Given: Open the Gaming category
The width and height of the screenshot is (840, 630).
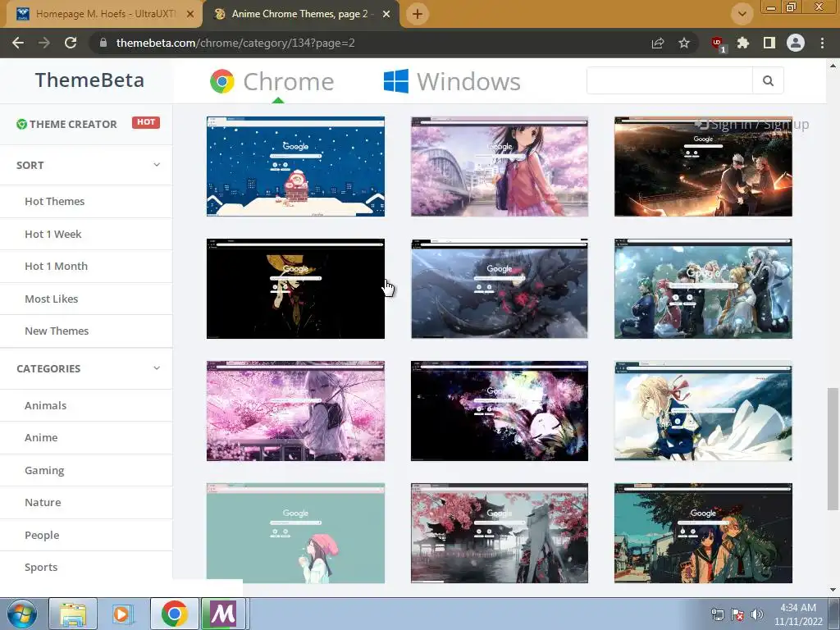Looking at the screenshot, I should tap(44, 470).
